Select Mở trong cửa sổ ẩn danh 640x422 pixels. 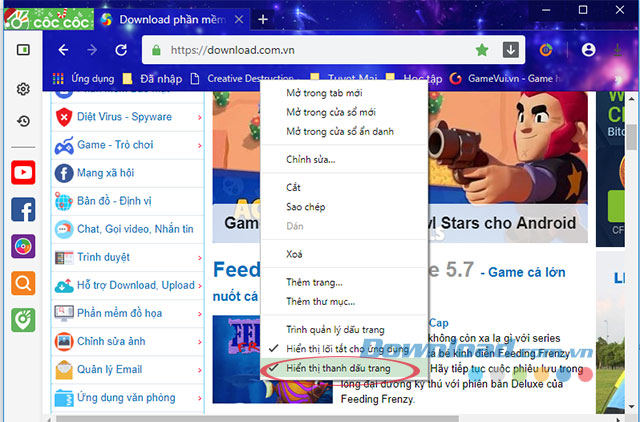[344, 131]
